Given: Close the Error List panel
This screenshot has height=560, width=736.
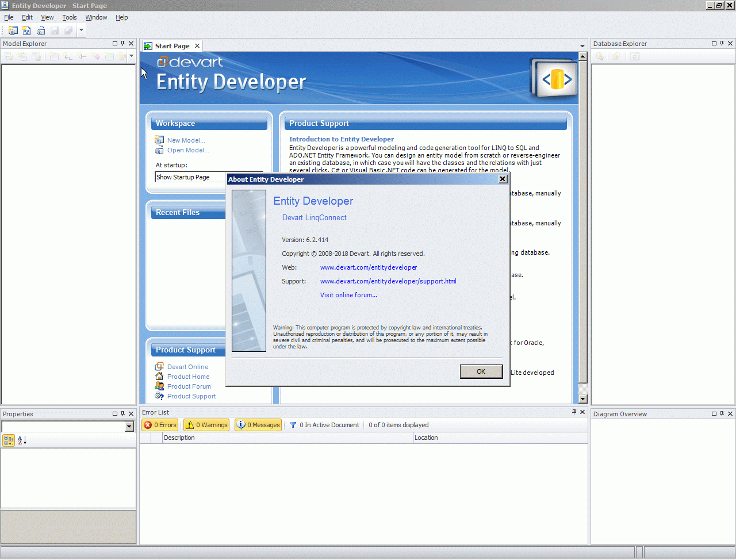Looking at the screenshot, I should click(582, 412).
